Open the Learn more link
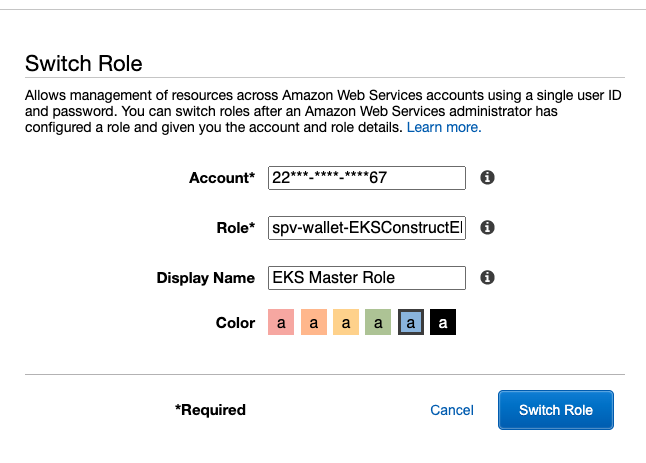Image resolution: width=646 pixels, height=463 pixels. tap(444, 127)
